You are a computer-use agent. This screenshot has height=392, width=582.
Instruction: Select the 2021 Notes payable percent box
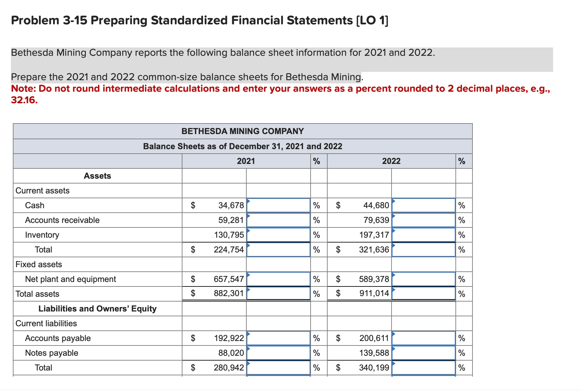point(278,353)
